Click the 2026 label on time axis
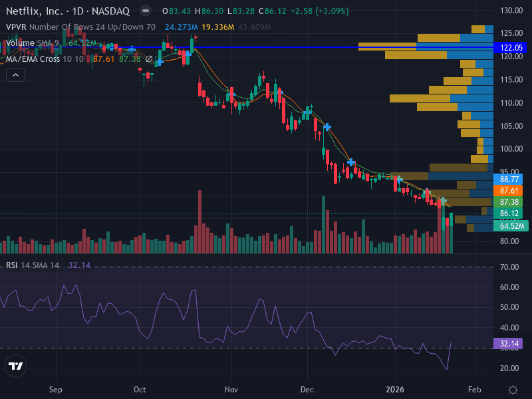Image resolution: width=532 pixels, height=399 pixels. tap(395, 390)
